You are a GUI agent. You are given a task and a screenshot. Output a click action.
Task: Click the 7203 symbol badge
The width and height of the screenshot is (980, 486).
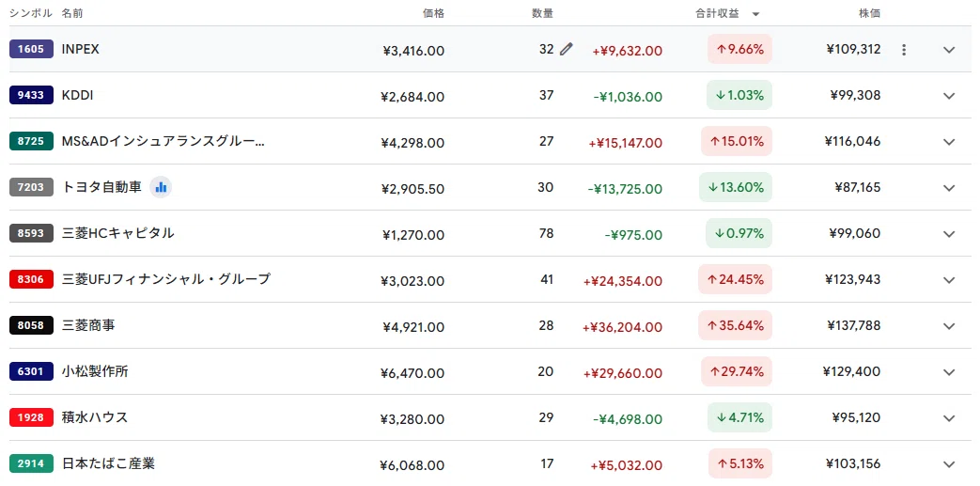31,187
